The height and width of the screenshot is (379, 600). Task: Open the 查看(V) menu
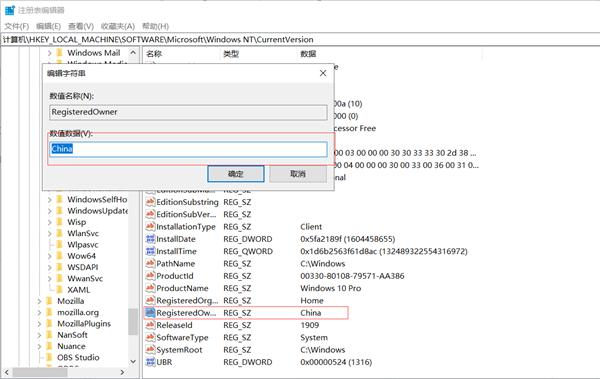click(81, 26)
